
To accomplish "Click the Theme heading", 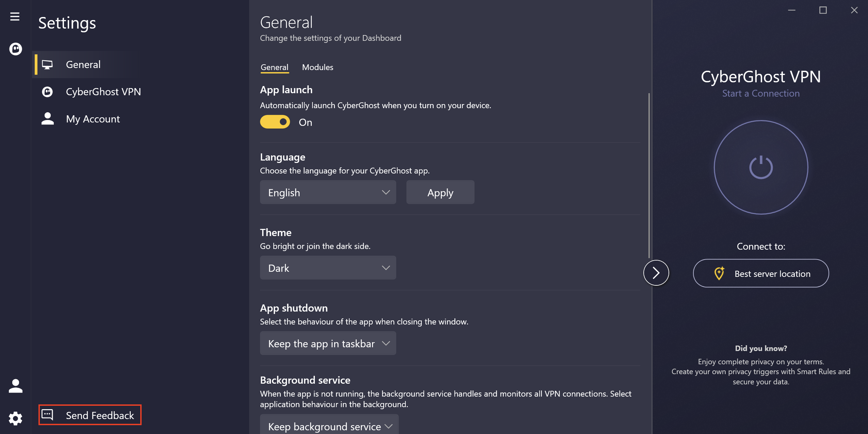I will (x=276, y=232).
